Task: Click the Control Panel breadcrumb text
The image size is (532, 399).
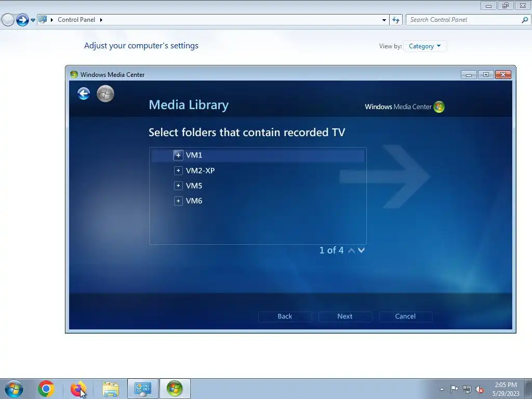Action: coord(76,20)
